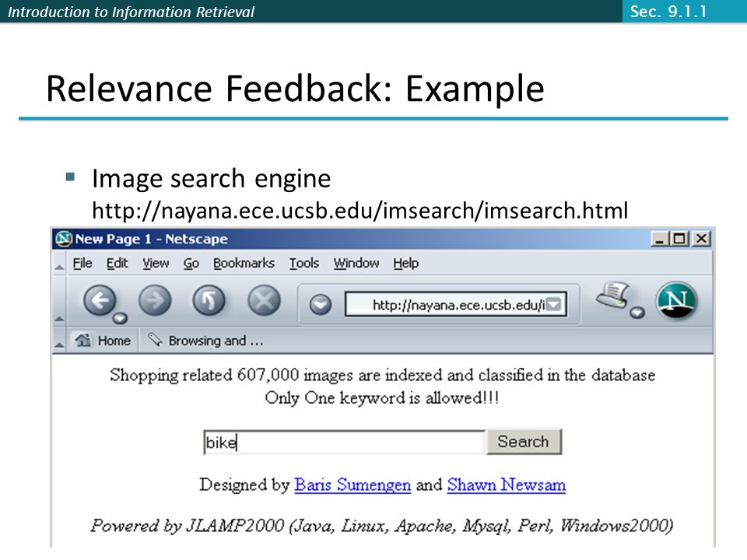Viewport: 747px width, 560px height.
Task: Open the Back button history dropdown arrow
Action: 120,317
